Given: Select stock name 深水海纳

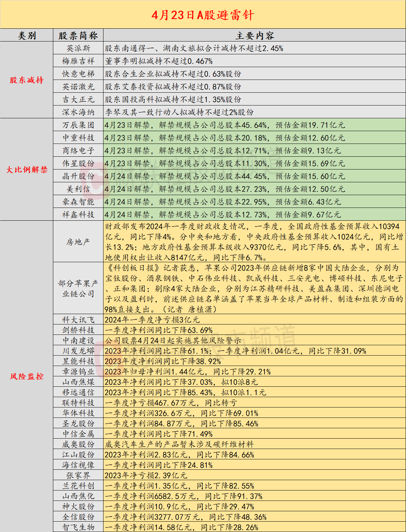Looking at the screenshot, I should pos(78,112).
